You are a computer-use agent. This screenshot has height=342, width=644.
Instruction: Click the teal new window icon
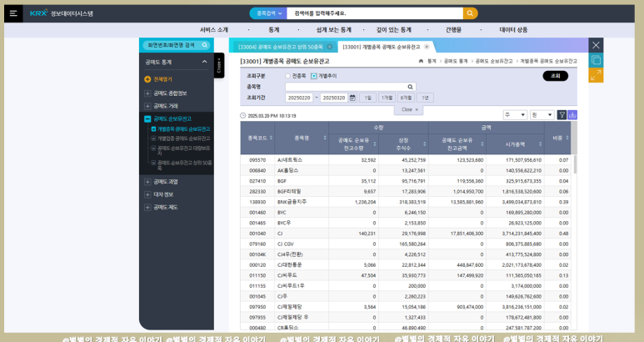pos(596,60)
